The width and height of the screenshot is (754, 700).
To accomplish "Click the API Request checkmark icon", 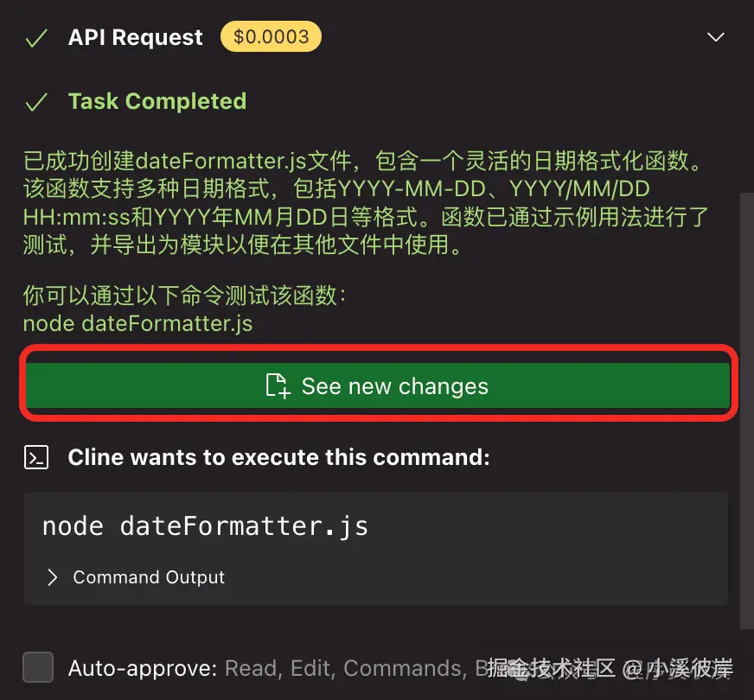I will [35, 38].
